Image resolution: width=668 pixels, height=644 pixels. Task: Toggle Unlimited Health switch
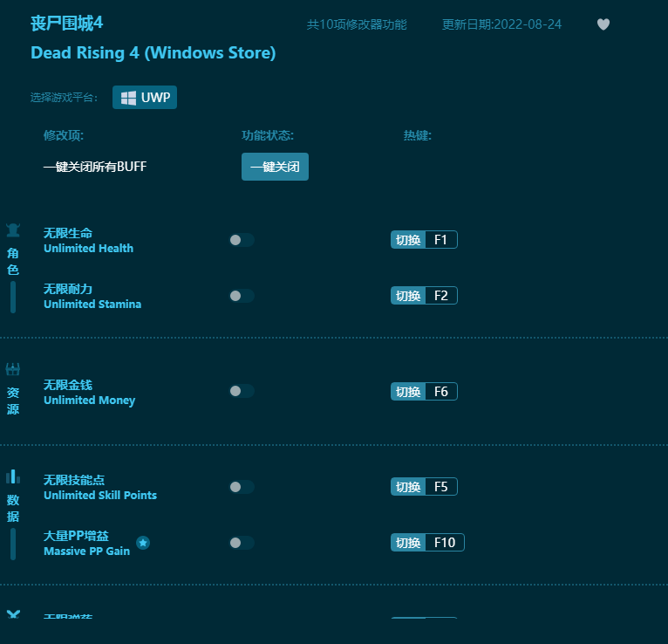[x=242, y=240]
